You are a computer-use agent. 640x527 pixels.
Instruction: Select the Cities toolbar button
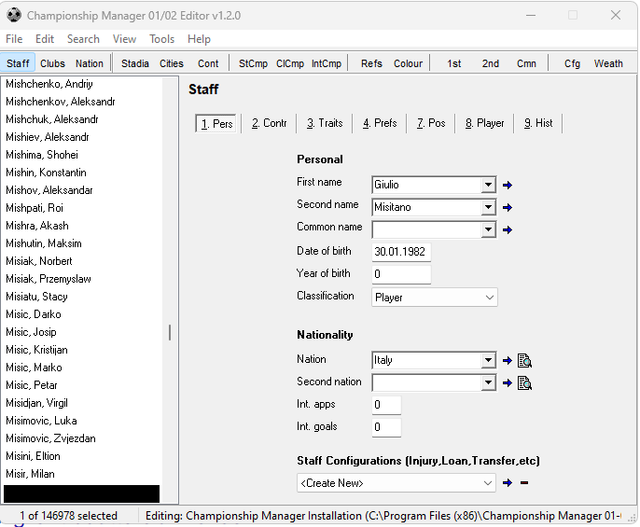click(171, 64)
